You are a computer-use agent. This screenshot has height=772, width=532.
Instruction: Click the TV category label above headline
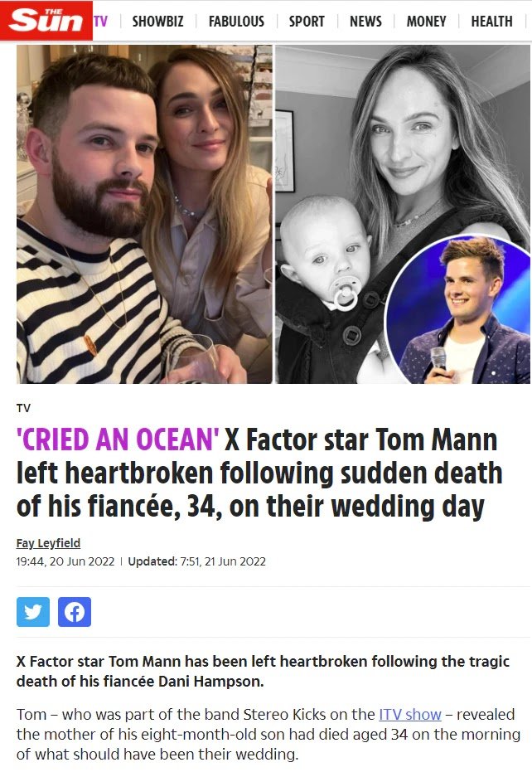23,408
